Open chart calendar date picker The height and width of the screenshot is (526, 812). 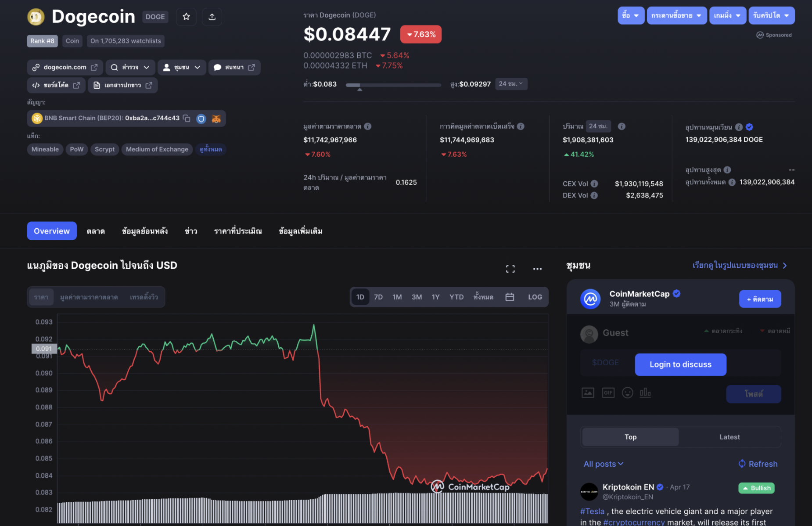(x=510, y=297)
